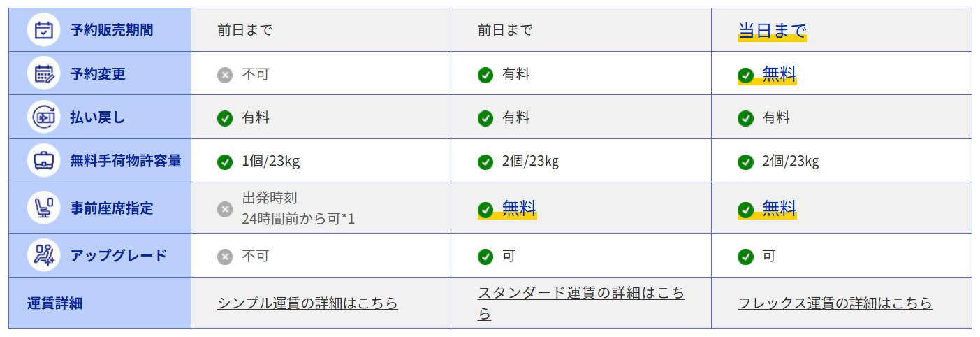The height and width of the screenshot is (337, 980).
Task: Click the 事前座席指定 row label
Action: click(x=112, y=208)
